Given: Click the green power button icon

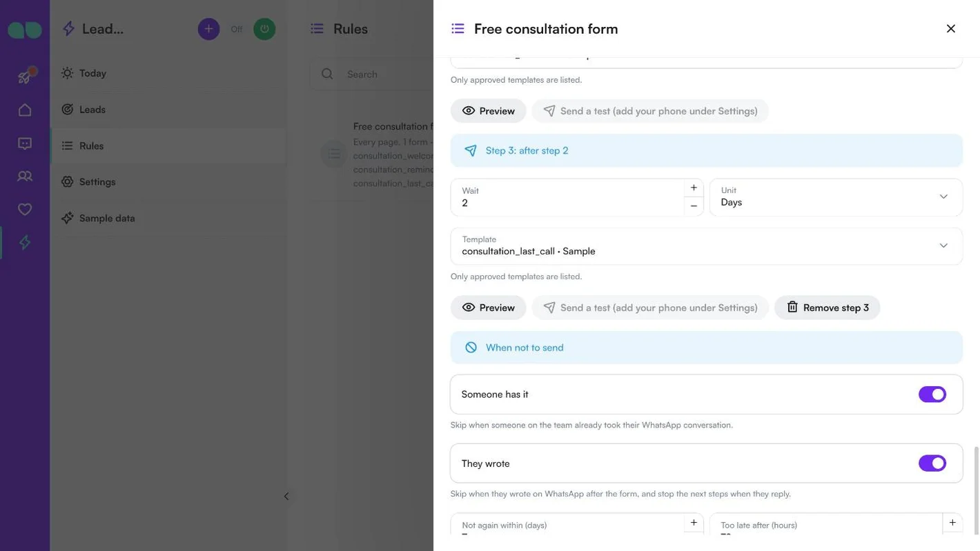Looking at the screenshot, I should (x=264, y=29).
